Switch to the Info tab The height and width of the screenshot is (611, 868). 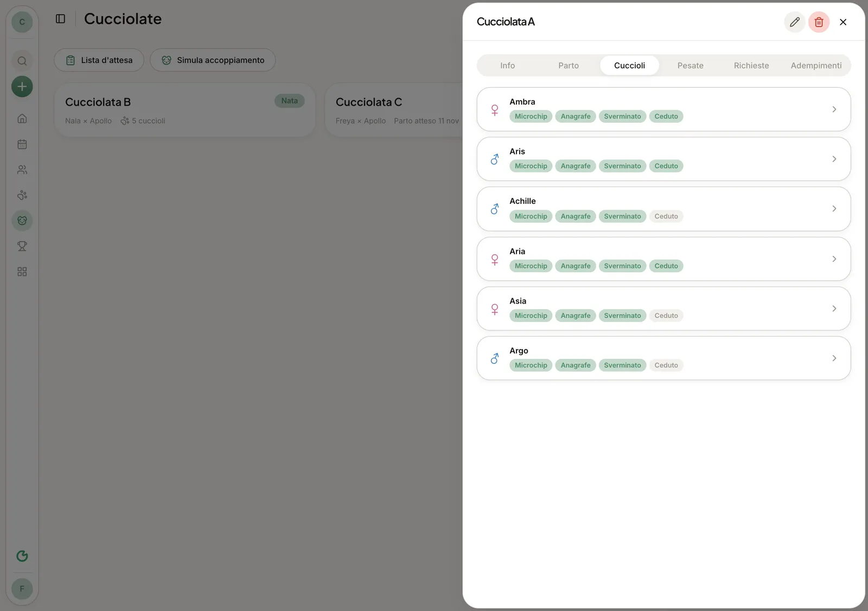tap(507, 66)
